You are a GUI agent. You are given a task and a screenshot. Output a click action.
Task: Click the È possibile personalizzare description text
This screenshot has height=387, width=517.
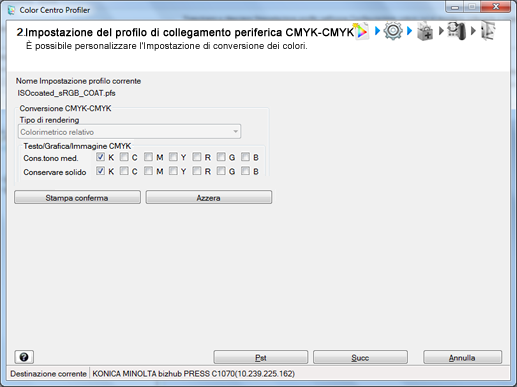click(x=167, y=46)
